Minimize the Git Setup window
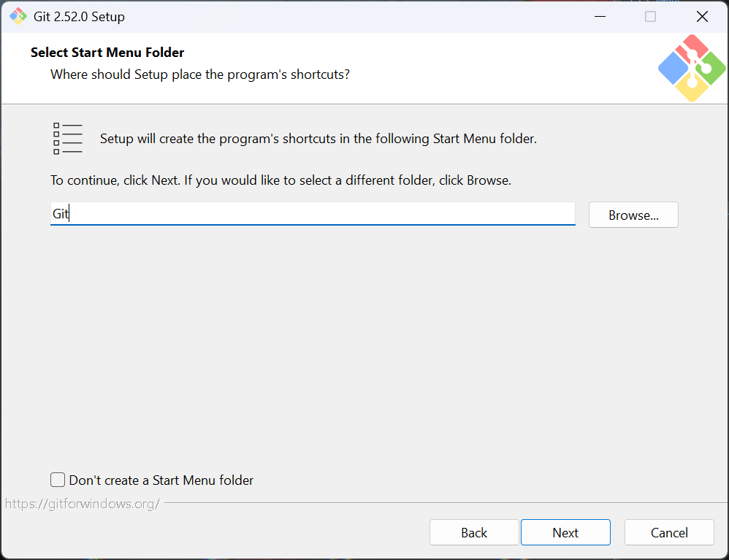 point(598,17)
